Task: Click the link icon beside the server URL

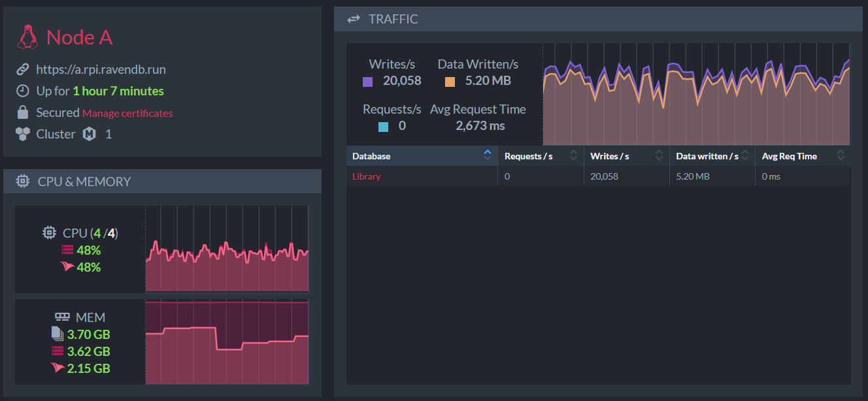Action: tap(23, 69)
